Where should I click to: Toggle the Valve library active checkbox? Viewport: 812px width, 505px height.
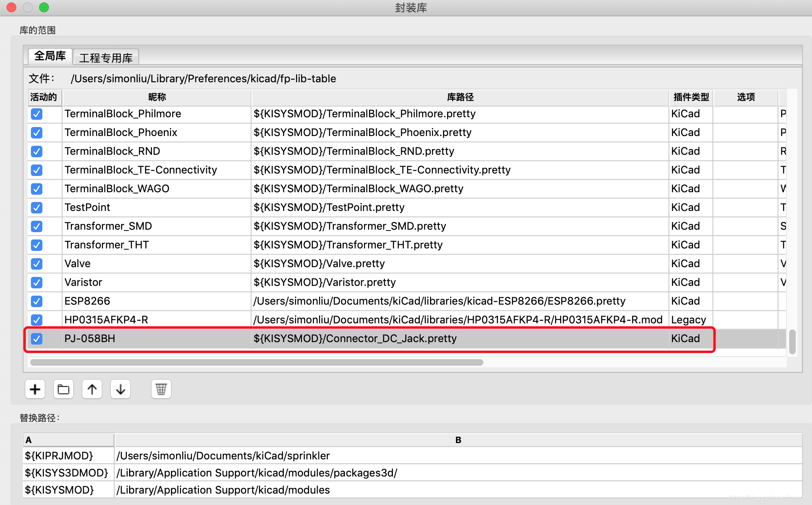coord(37,263)
